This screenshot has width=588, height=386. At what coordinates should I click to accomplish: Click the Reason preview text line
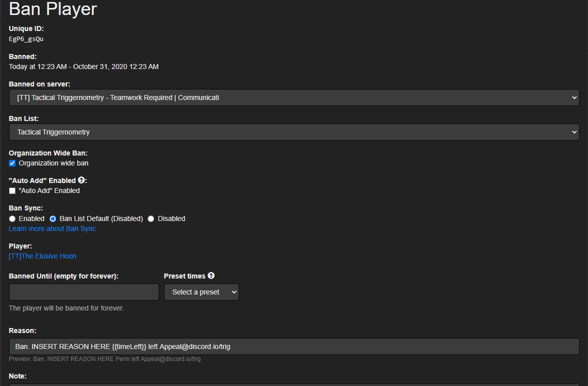[x=105, y=359]
